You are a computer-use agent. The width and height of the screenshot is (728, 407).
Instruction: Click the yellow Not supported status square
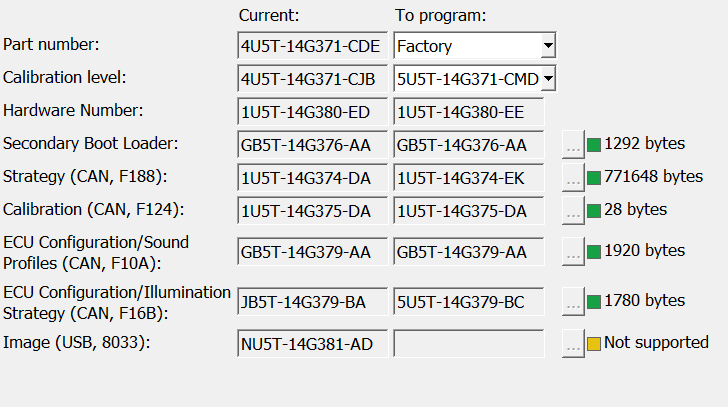(594, 343)
